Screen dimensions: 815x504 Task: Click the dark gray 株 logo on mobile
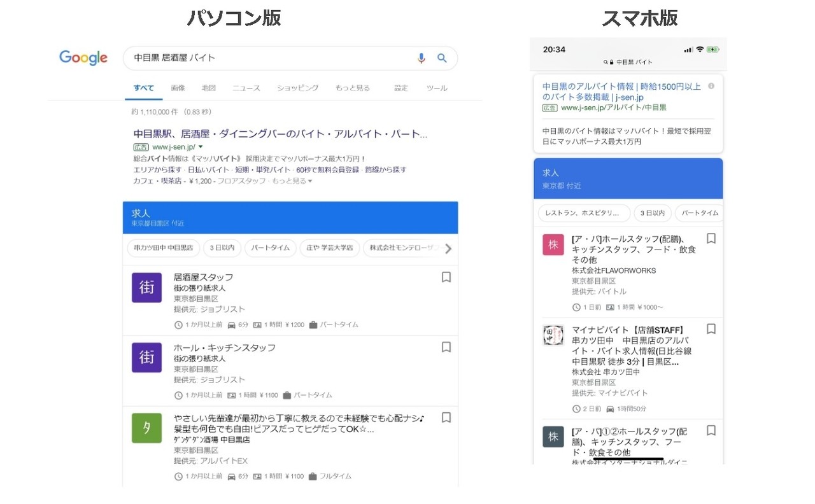click(x=553, y=437)
